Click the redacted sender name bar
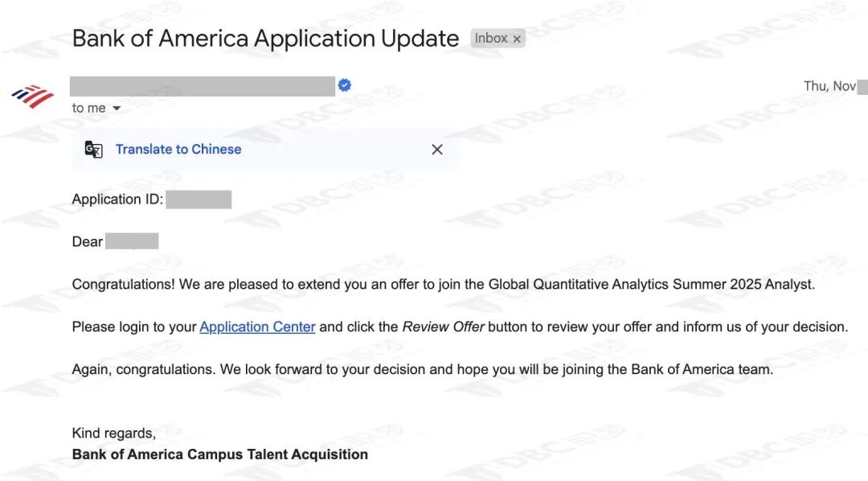868x481 pixels. pyautogui.click(x=203, y=86)
